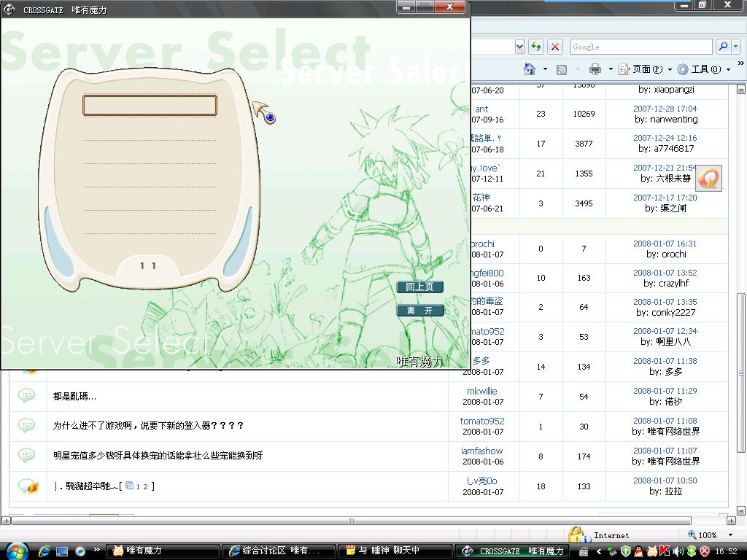The image size is (747, 560).
Task: Click the 离开 button in game
Action: click(x=419, y=311)
